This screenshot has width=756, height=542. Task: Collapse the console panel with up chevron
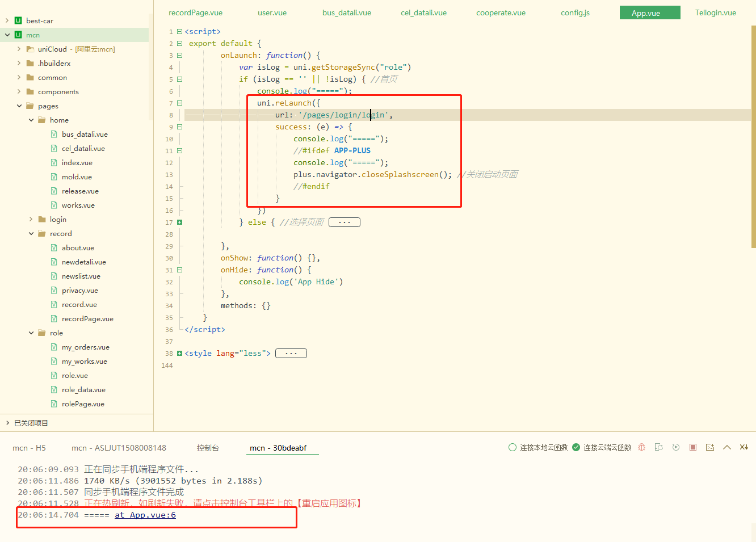pyautogui.click(x=726, y=447)
